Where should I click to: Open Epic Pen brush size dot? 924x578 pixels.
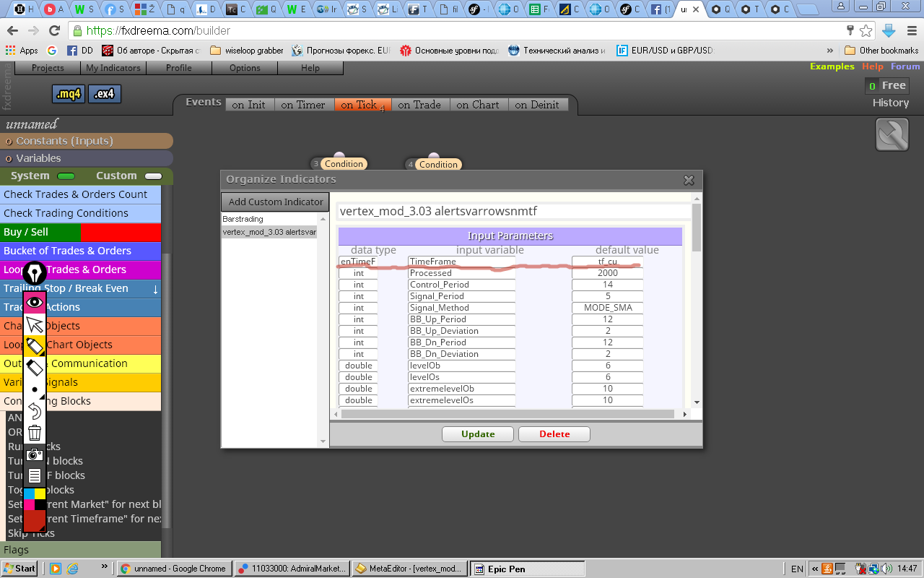[x=35, y=389]
